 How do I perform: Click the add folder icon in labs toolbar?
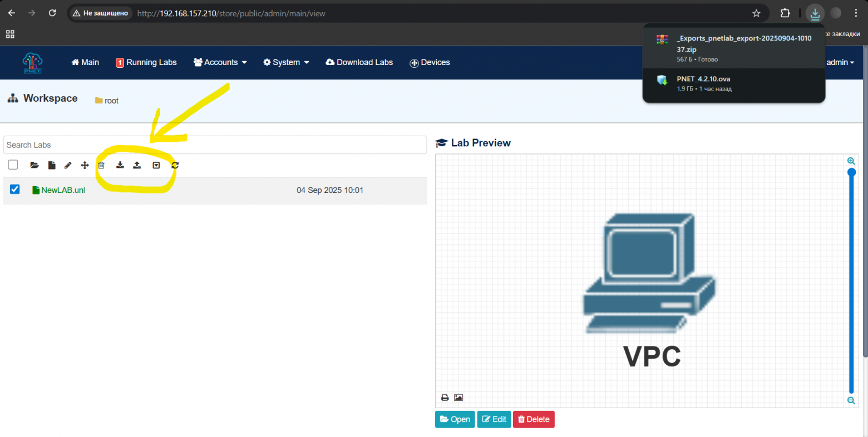click(x=34, y=165)
